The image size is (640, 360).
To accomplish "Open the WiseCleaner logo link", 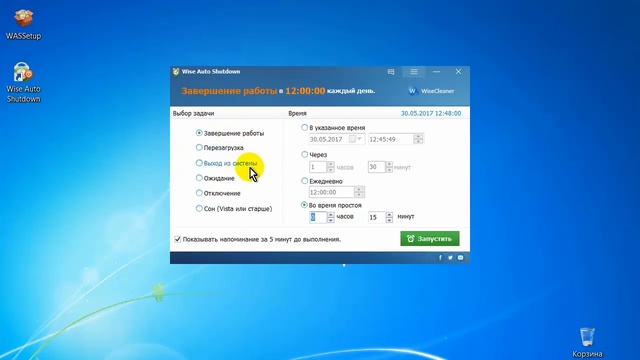I will coord(431,91).
